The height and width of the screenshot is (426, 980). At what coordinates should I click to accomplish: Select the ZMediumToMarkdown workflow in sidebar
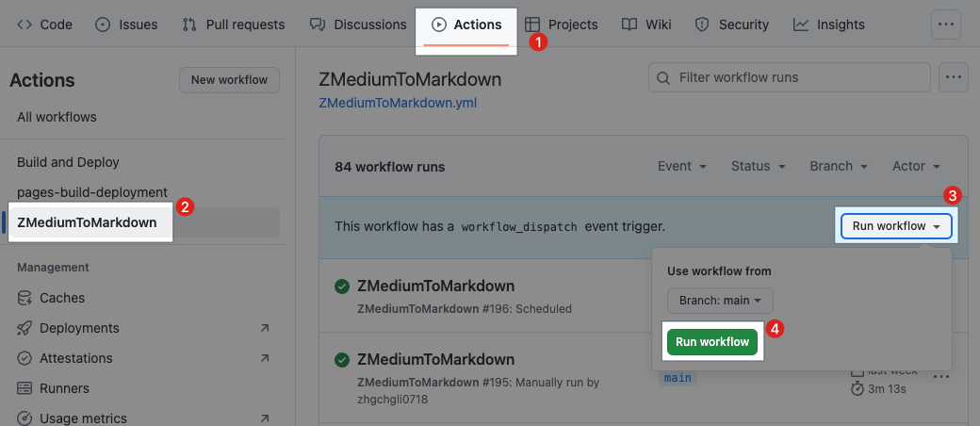coord(87,222)
